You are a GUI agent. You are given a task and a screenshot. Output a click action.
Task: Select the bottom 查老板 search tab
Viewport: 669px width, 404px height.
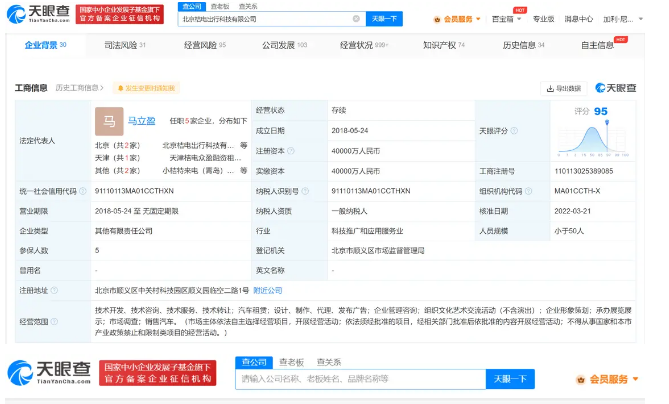(291, 362)
